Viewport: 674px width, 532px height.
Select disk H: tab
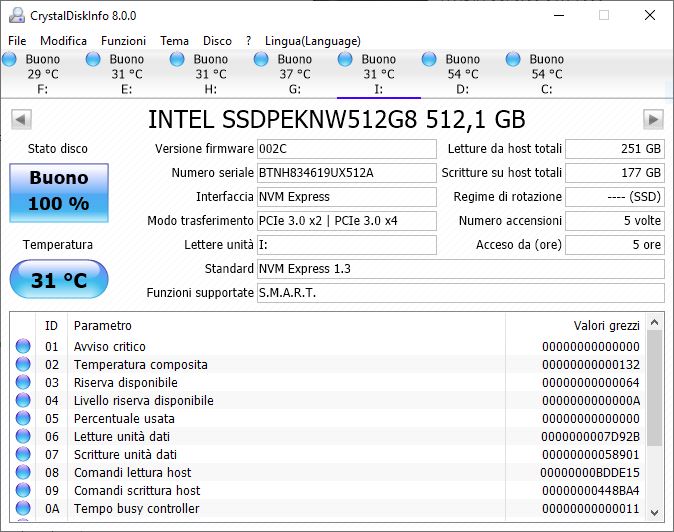210,74
